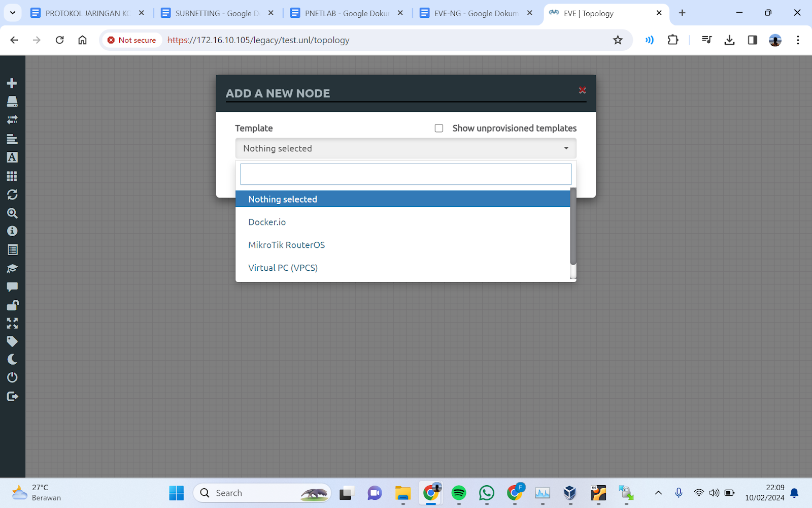Viewport: 812px width, 508px height.
Task: Open the chat bubble sidebar icon
Action: [x=12, y=287]
